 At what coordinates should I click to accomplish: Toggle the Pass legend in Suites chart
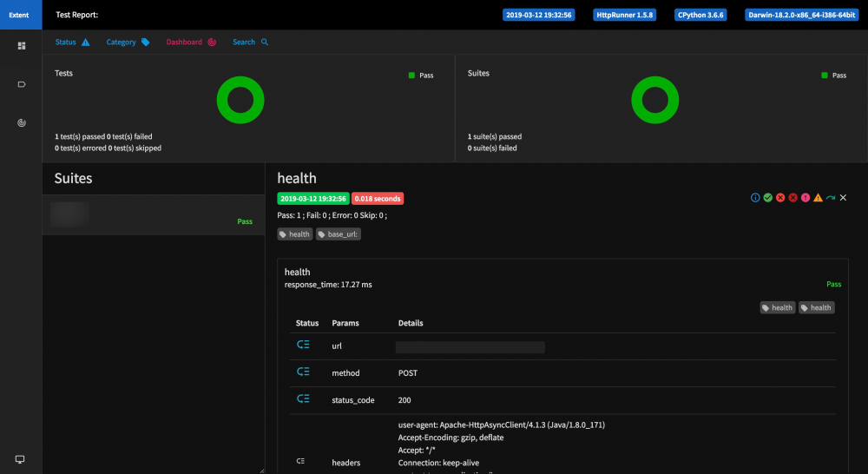click(833, 76)
